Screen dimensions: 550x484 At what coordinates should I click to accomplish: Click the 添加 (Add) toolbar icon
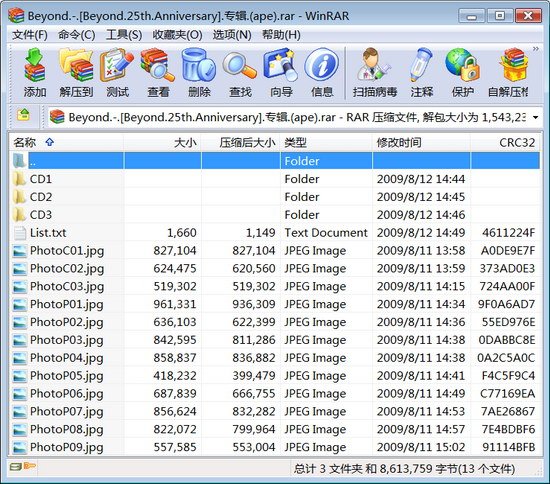35,66
